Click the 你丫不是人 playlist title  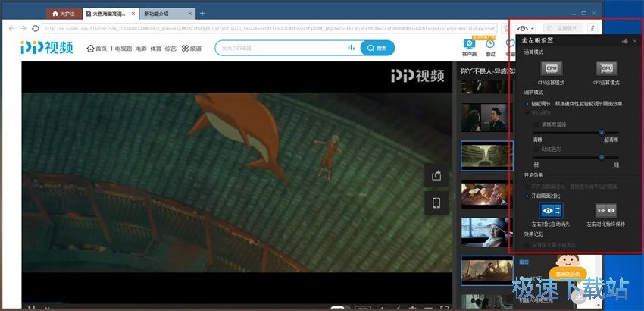tap(486, 71)
